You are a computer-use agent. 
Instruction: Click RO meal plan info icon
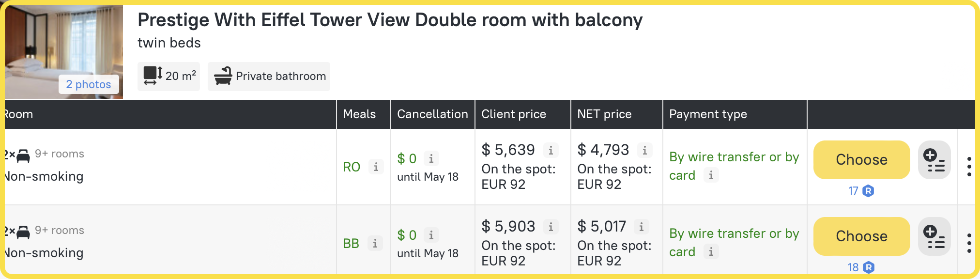(376, 167)
